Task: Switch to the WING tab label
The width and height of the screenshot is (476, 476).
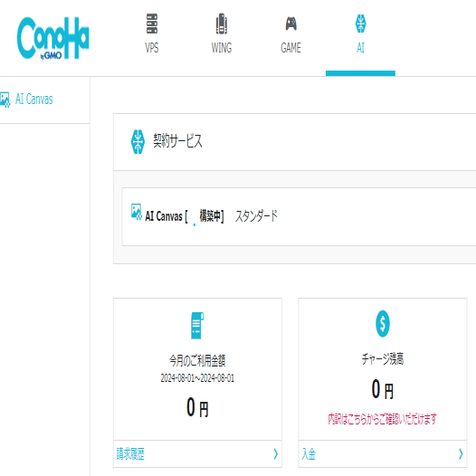Action: point(222,48)
